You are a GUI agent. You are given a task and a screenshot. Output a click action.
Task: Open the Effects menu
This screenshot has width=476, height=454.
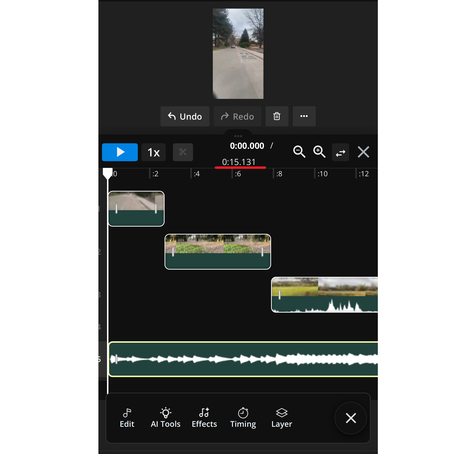click(204, 418)
